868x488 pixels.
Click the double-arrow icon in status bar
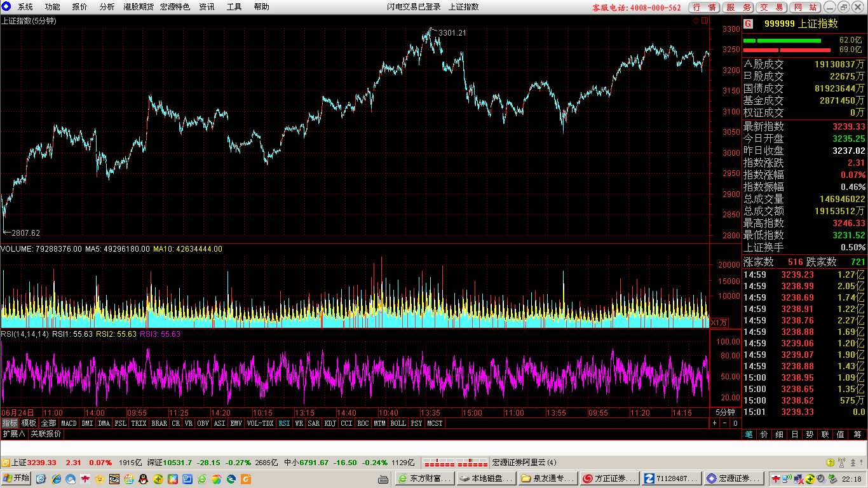pyautogui.click(x=853, y=463)
